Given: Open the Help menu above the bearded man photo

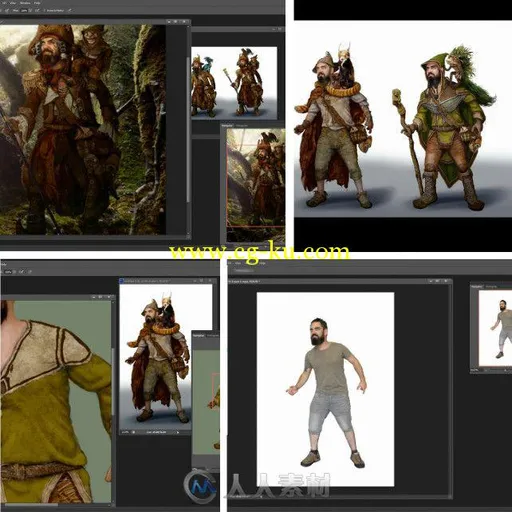Looking at the screenshot, I should point(263,263).
